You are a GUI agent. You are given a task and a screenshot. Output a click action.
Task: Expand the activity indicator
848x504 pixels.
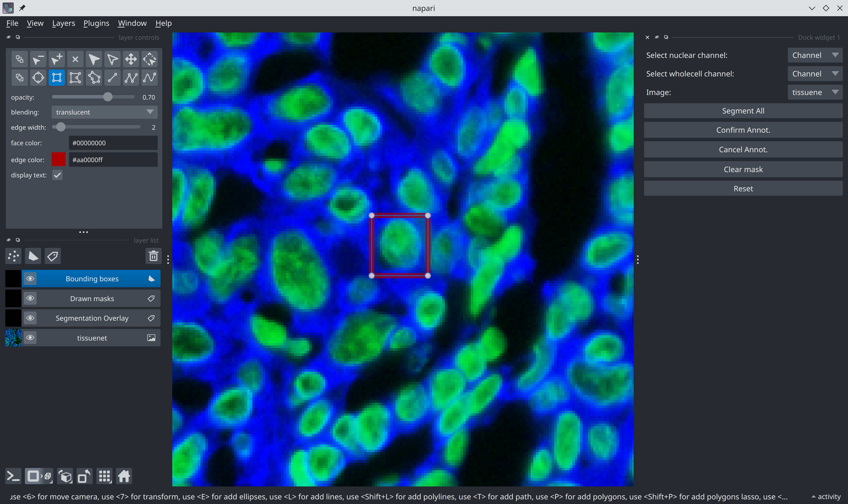pyautogui.click(x=826, y=496)
